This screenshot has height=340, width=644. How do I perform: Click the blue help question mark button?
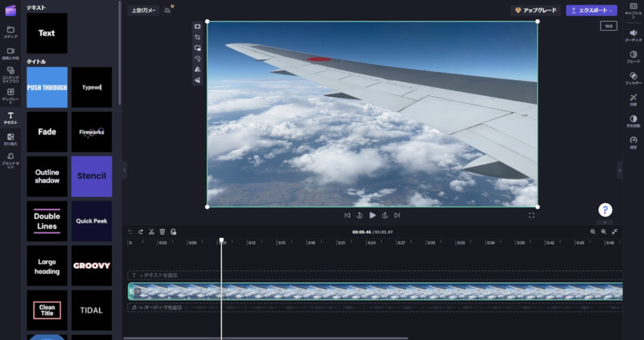(x=605, y=210)
